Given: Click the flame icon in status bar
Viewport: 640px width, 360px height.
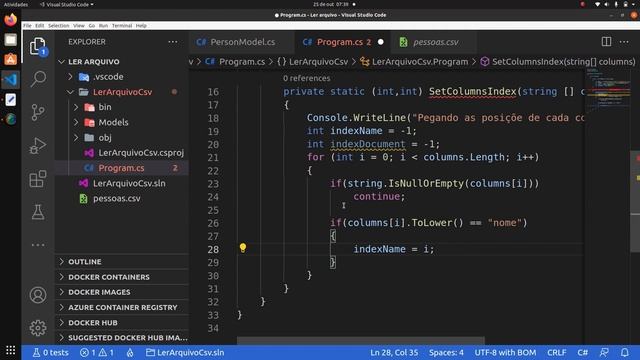Looking at the screenshot, I should (x=130, y=352).
